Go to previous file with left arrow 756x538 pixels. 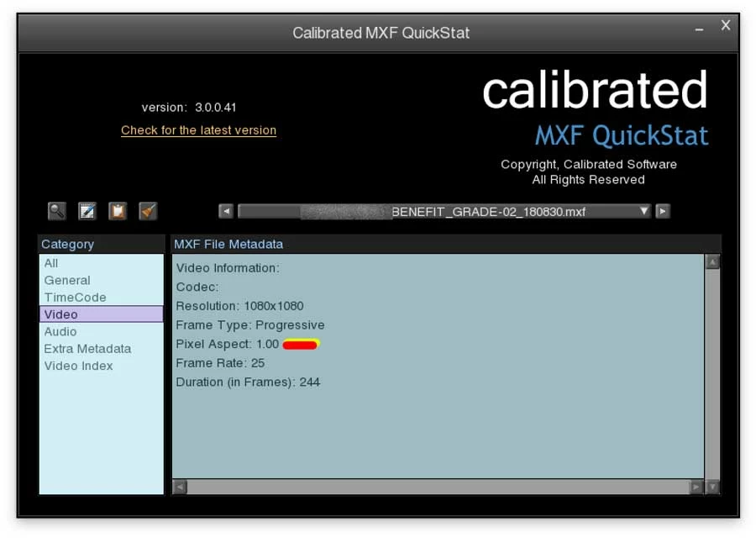pyautogui.click(x=226, y=211)
